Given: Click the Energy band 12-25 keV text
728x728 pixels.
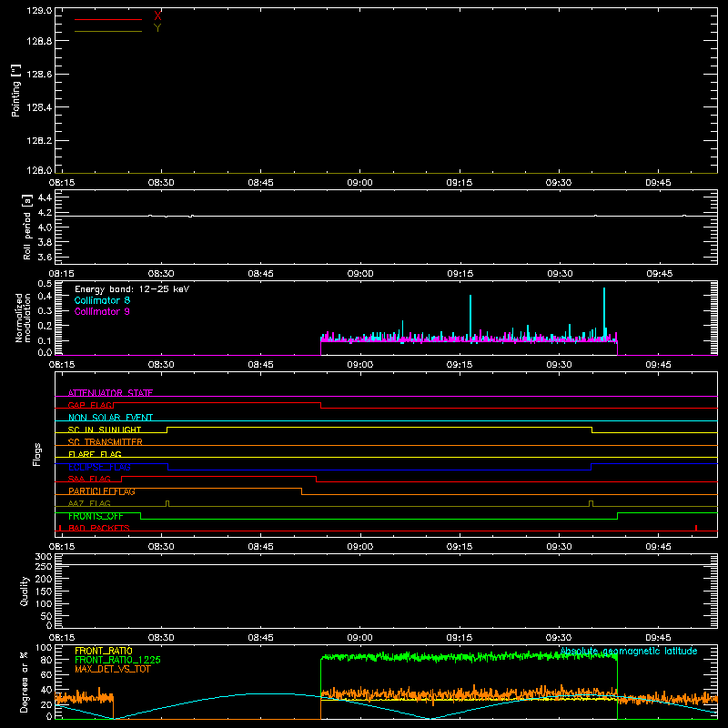Looking at the screenshot, I should click(132, 288).
